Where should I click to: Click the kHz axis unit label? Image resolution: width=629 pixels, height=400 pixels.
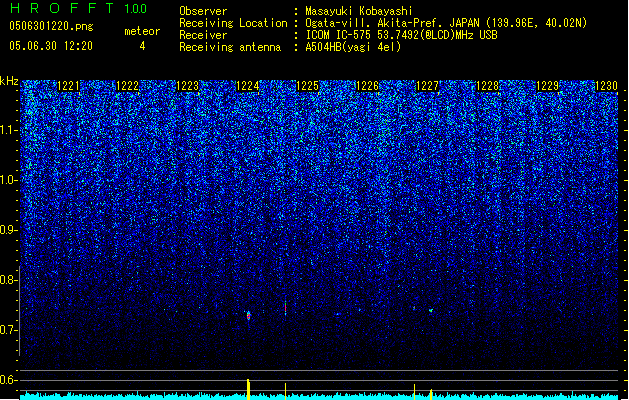pos(9,81)
